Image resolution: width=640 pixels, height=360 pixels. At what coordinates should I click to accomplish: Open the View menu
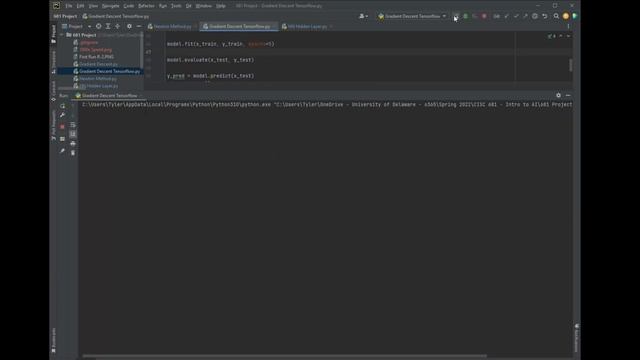tap(93, 6)
